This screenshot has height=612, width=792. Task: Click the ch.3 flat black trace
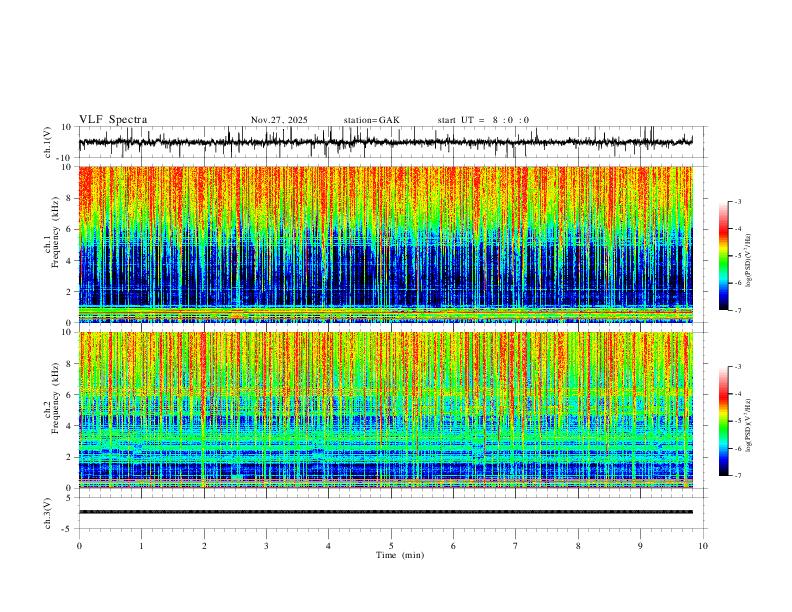click(x=386, y=512)
